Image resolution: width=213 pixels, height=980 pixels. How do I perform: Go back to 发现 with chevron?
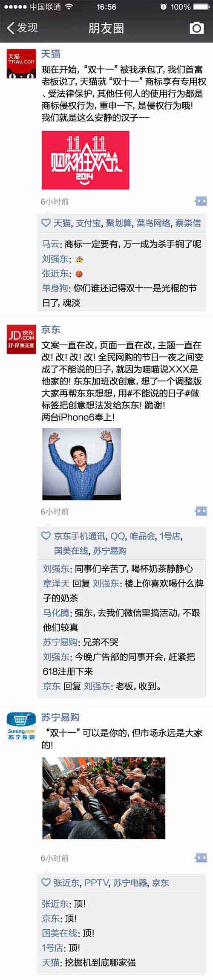[22, 28]
